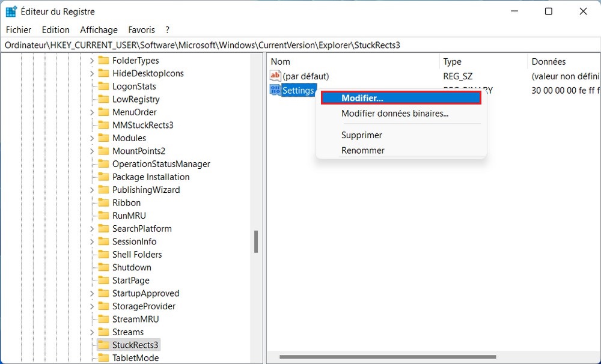Click the StorageProvider folder icon

tap(103, 306)
